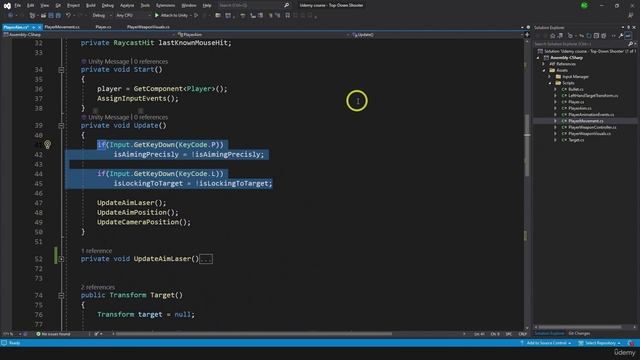This screenshot has width=640, height=360.
Task: Collapse the Target() method outline
Action: (x=61, y=296)
